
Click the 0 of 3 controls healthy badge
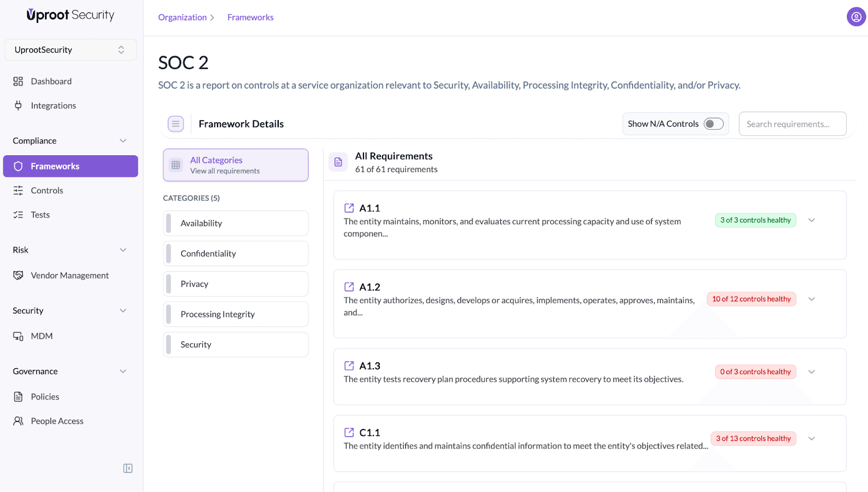point(755,372)
